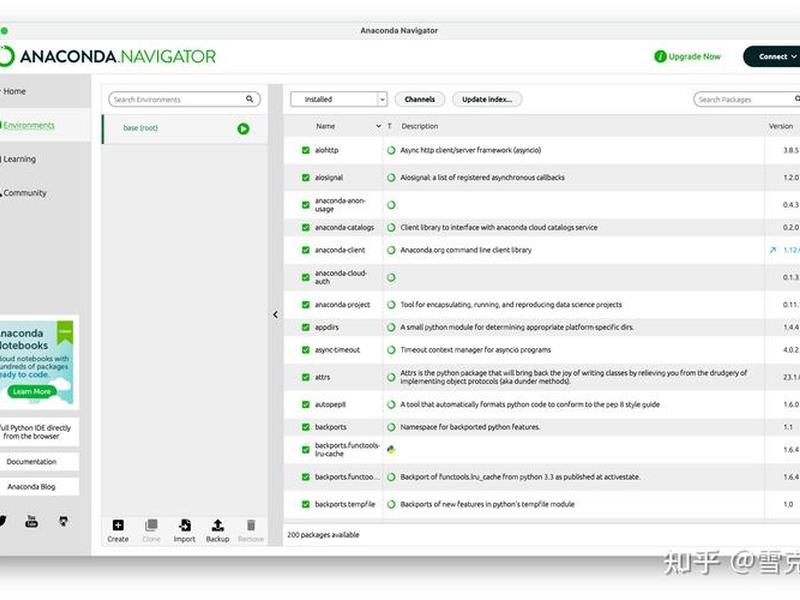Click anaconda-cloud-auth package type icon
This screenshot has height=600, width=800.
(x=391, y=278)
